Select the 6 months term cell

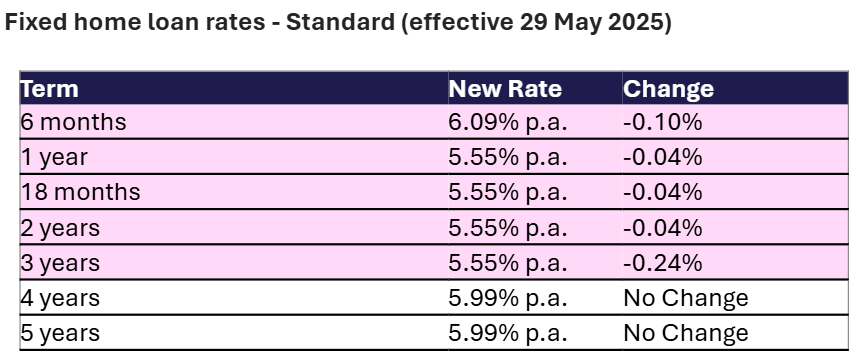tap(234, 122)
